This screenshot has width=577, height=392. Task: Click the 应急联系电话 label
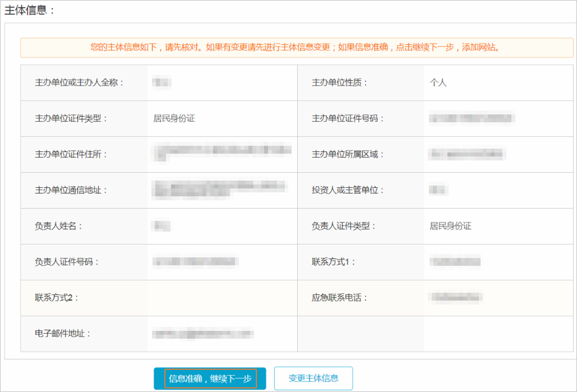tap(339, 298)
